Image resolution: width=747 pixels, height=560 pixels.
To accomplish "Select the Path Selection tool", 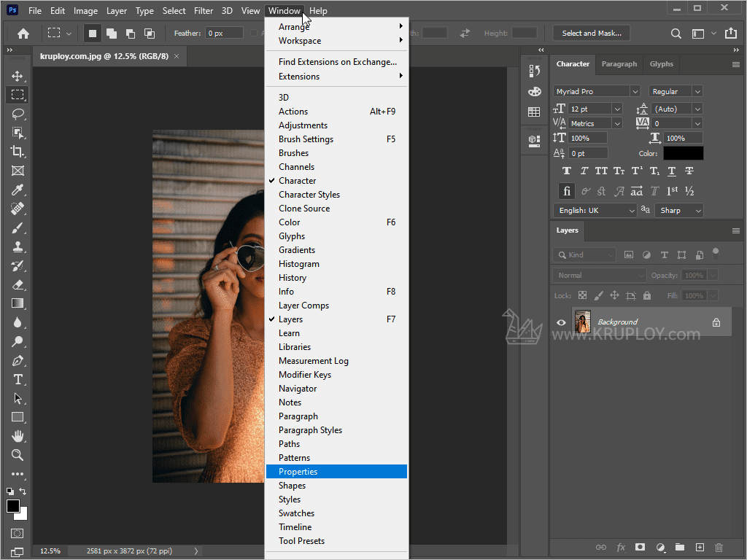I will pyautogui.click(x=18, y=398).
